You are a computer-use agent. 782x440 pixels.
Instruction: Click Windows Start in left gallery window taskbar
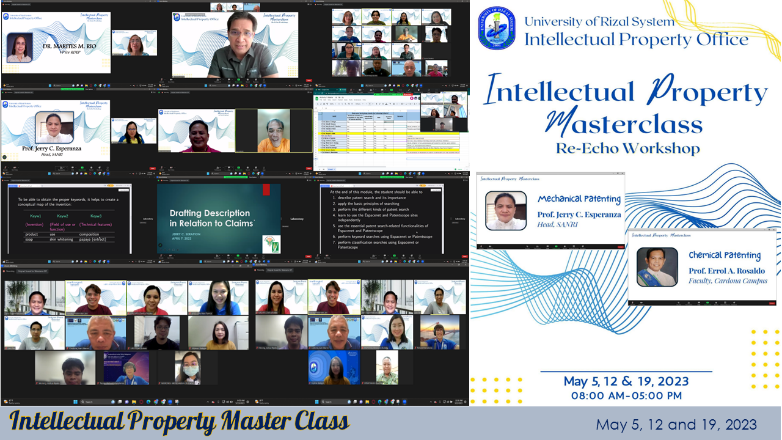(76, 402)
